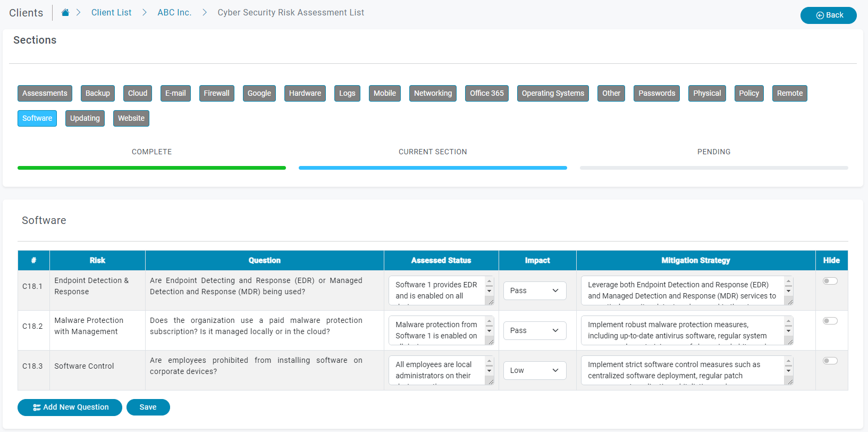Click scroll down arrow in C18.2 mitigation textarea
The height and width of the screenshot is (432, 868).
point(789,331)
